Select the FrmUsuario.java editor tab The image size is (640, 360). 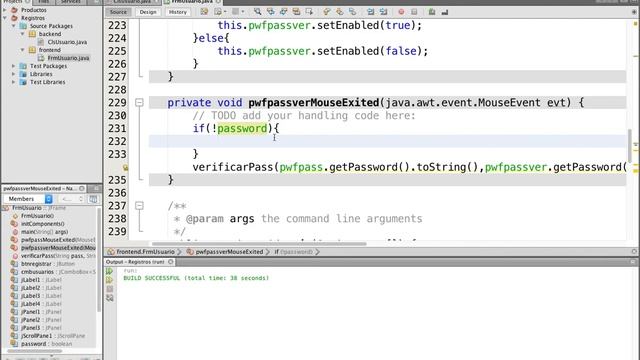[192, 2]
